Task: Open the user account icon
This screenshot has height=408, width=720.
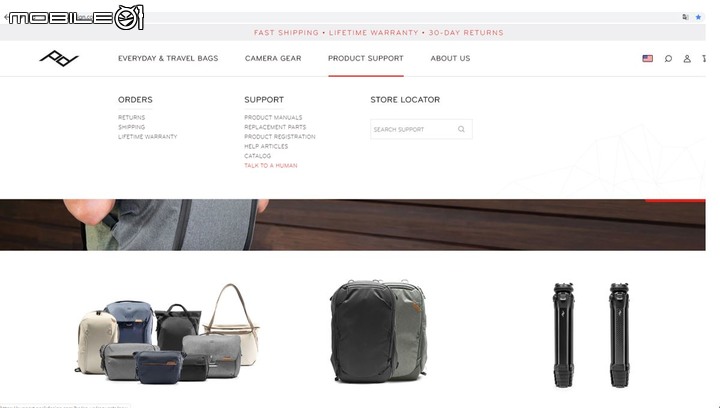Action: coord(687,59)
